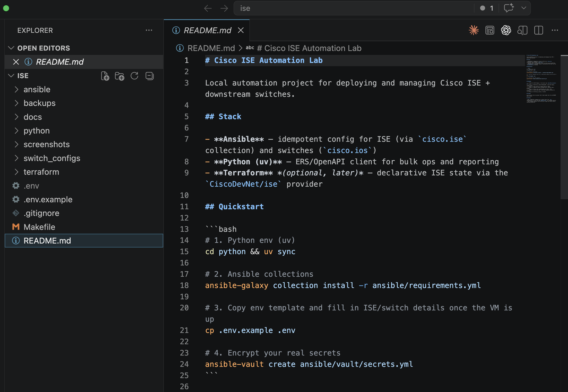This screenshot has width=568, height=392.
Task: Click info icon beside README.md in tree
Action: click(16, 241)
